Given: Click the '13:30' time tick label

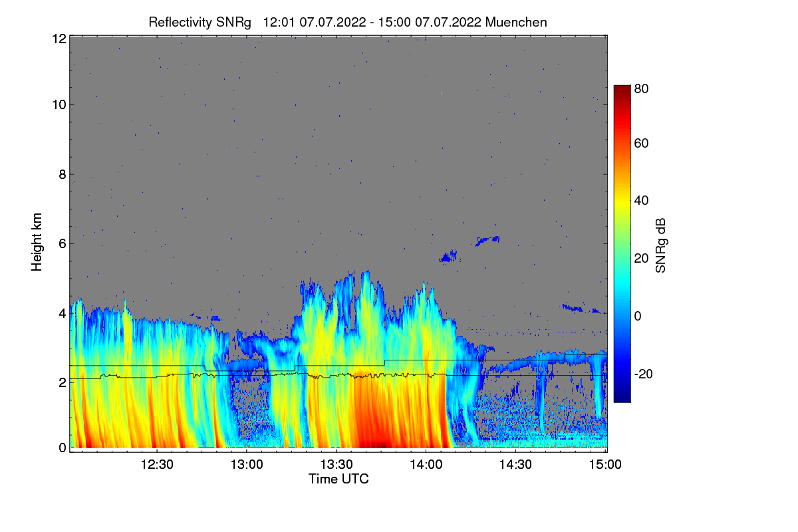Looking at the screenshot, I should [x=336, y=464].
